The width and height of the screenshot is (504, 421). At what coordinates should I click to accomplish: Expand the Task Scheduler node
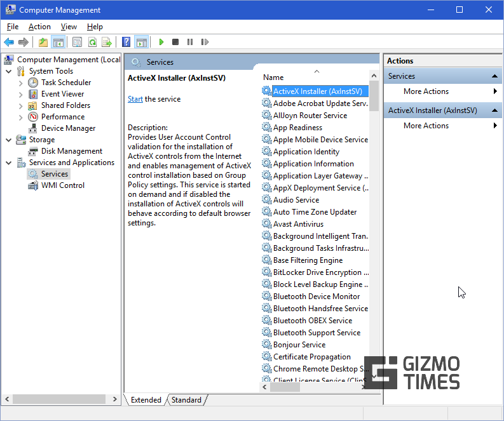[x=20, y=83]
